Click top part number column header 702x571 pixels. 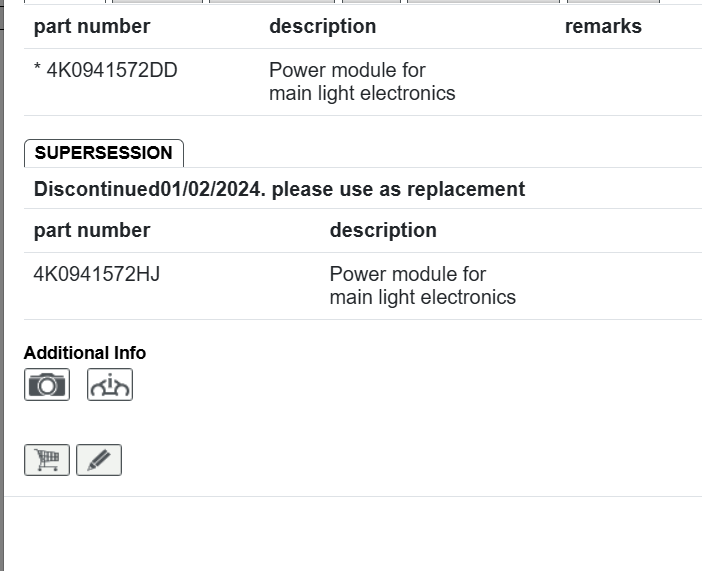[92, 27]
